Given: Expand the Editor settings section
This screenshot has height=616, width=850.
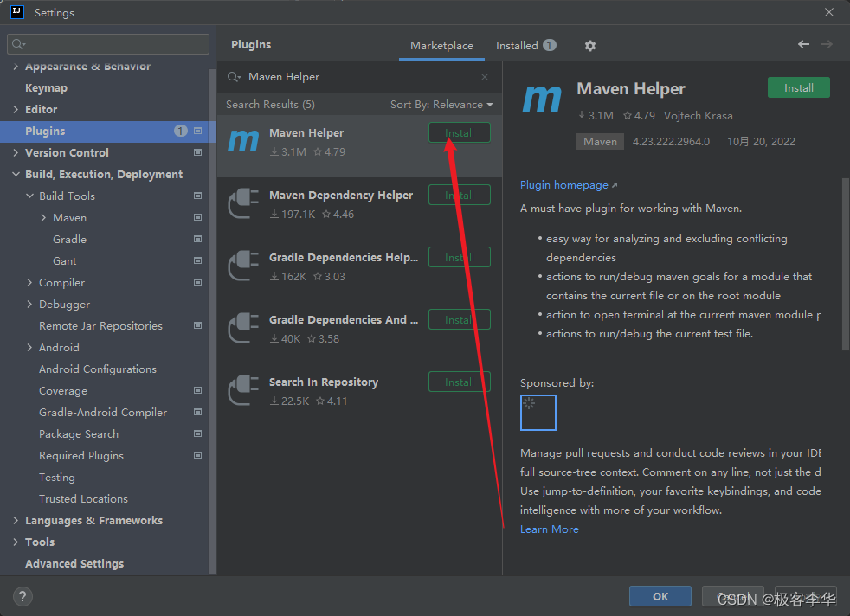Looking at the screenshot, I should click(16, 109).
